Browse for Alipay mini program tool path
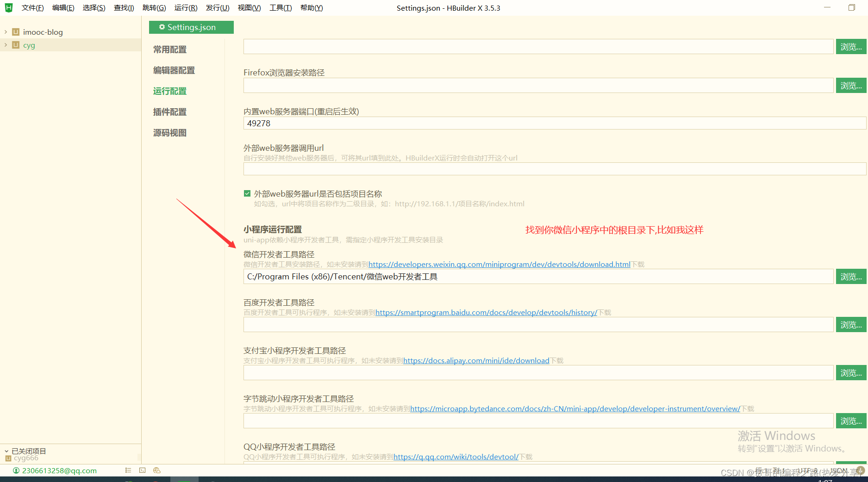Viewport: 868px width, 482px height. coord(851,373)
